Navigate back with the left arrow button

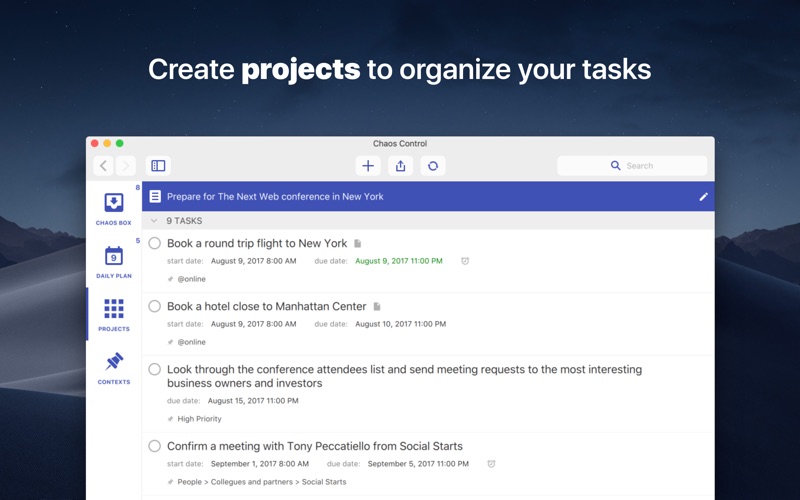coord(104,166)
